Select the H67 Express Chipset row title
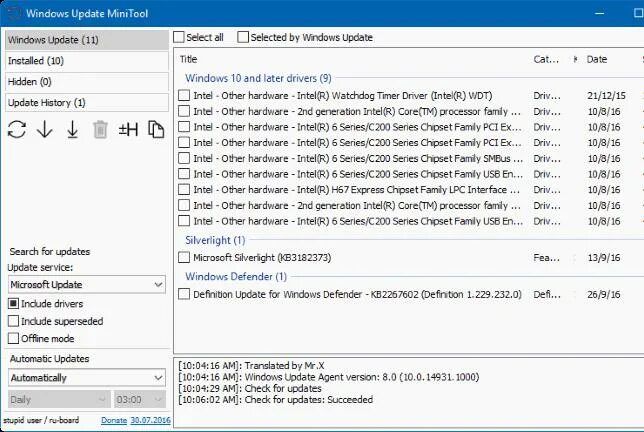This screenshot has height=432, width=644. click(356, 190)
